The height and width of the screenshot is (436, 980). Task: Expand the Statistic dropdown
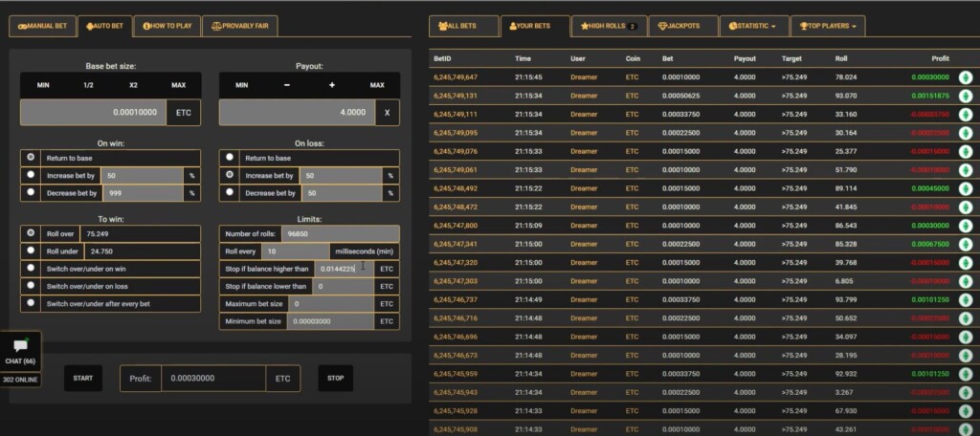(x=752, y=26)
